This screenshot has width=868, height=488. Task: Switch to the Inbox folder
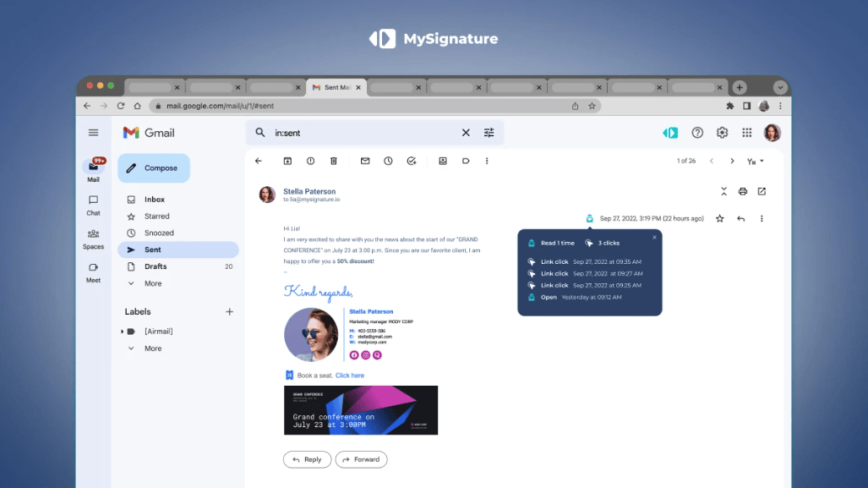[155, 199]
